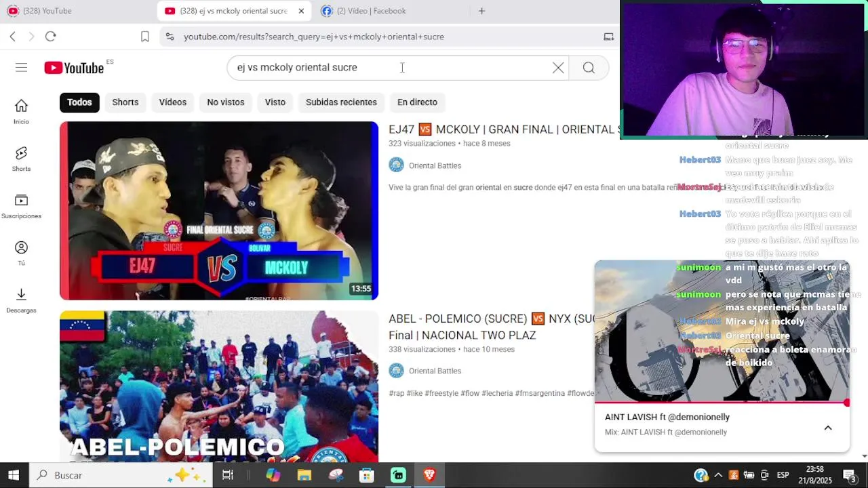This screenshot has width=868, height=488.
Task: Click the help icon in system tray
Action: pos(701,475)
